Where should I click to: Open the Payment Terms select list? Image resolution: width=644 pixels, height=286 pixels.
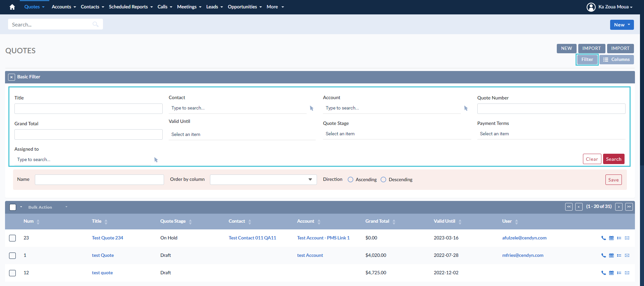(x=551, y=134)
